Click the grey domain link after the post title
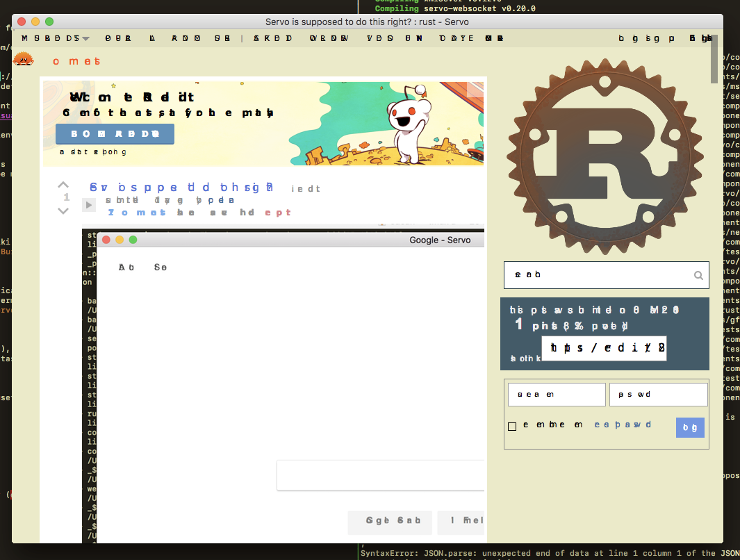This screenshot has width=740, height=560. pyautogui.click(x=306, y=189)
